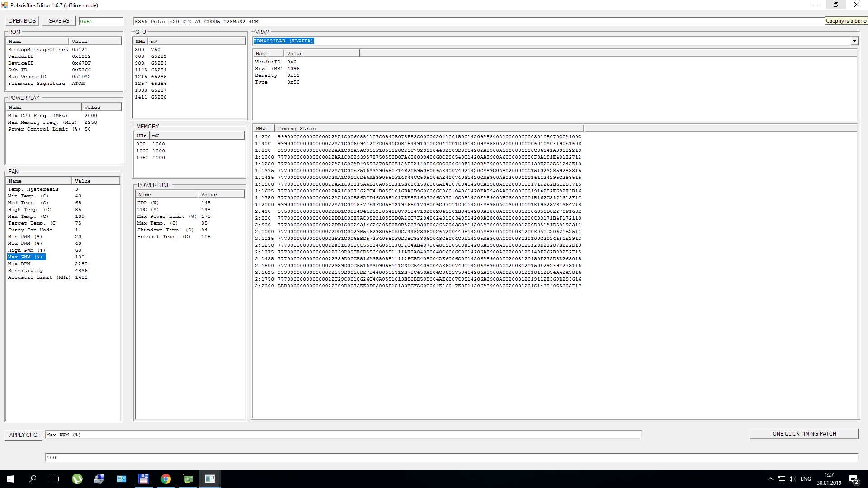Click the network tray icon
Screen dimensions: 868x488
[x=782, y=479]
